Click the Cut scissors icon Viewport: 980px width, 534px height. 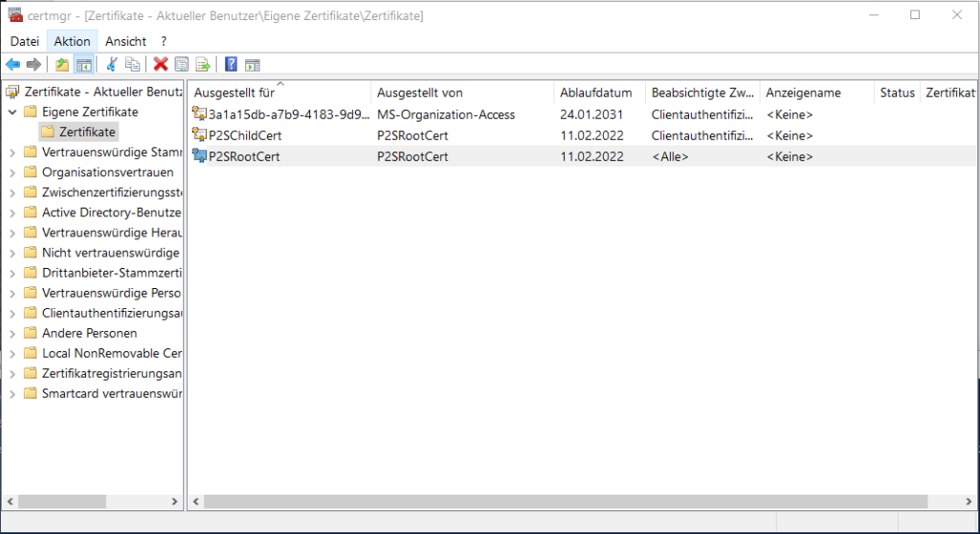(x=112, y=64)
